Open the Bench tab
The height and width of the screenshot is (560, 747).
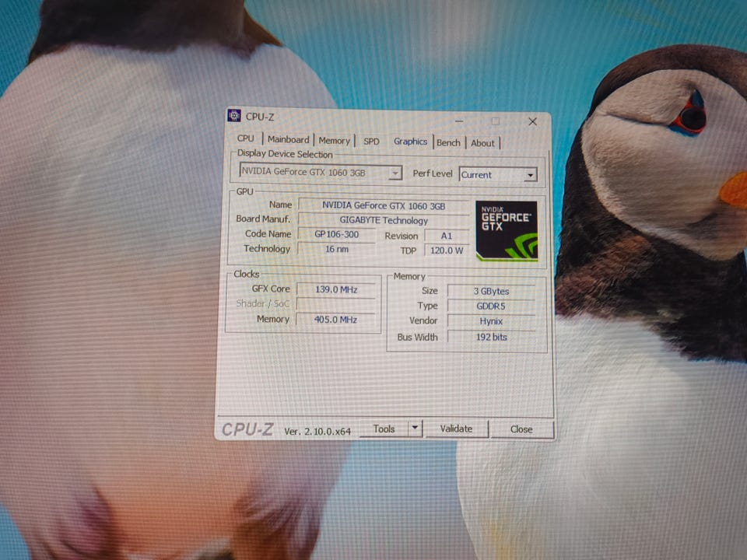[448, 142]
